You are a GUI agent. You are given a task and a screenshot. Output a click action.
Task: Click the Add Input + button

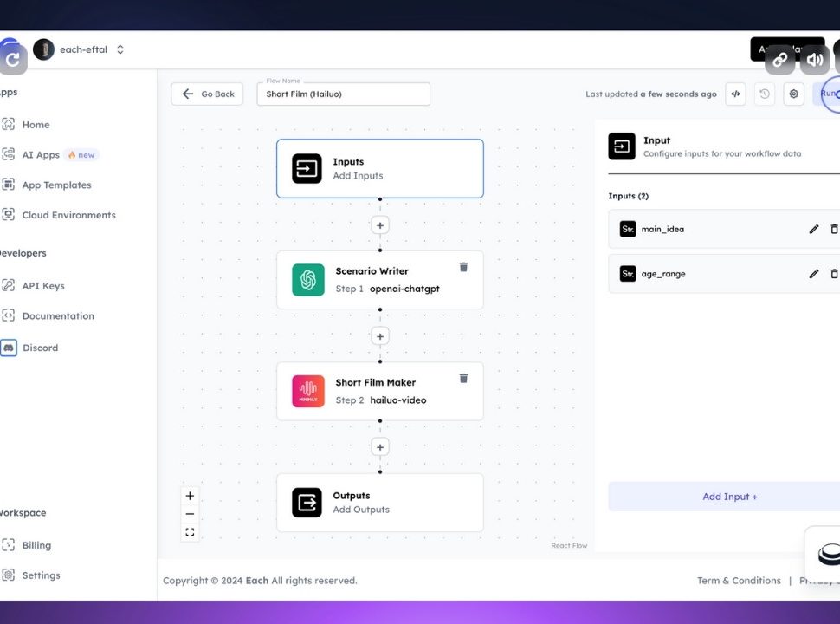tap(724, 497)
